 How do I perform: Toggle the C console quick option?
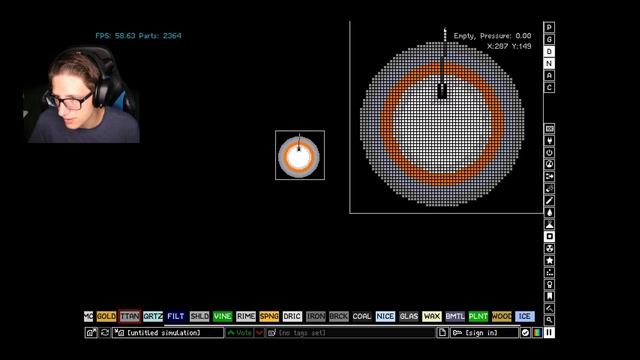tap(549, 87)
